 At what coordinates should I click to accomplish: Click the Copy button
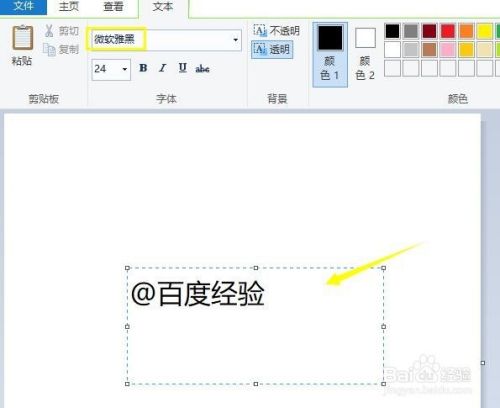point(61,49)
